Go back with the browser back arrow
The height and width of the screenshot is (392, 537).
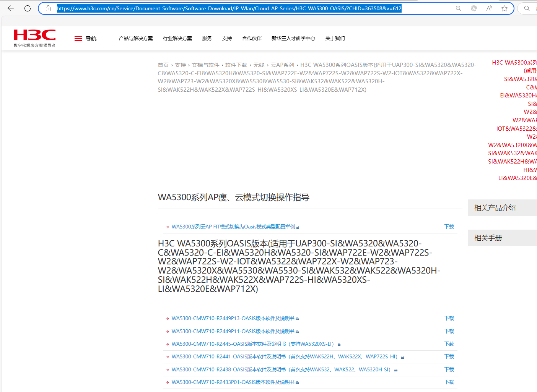11,8
